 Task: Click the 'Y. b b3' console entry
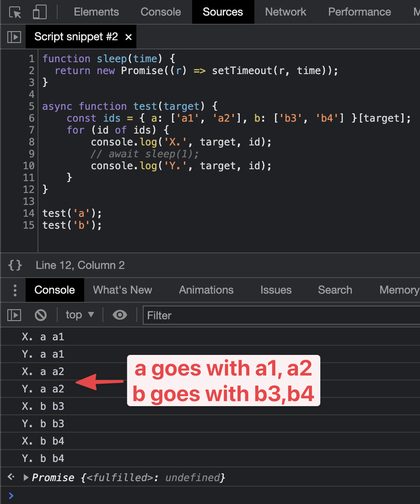tap(210, 424)
